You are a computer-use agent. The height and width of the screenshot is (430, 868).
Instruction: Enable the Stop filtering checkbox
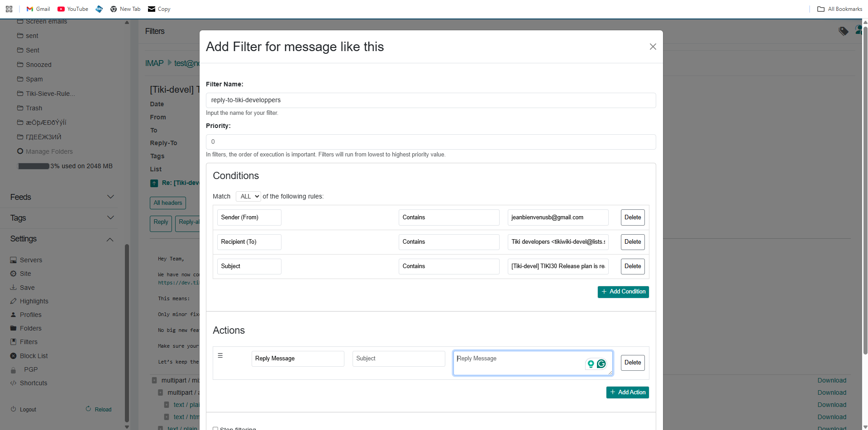pos(216,428)
